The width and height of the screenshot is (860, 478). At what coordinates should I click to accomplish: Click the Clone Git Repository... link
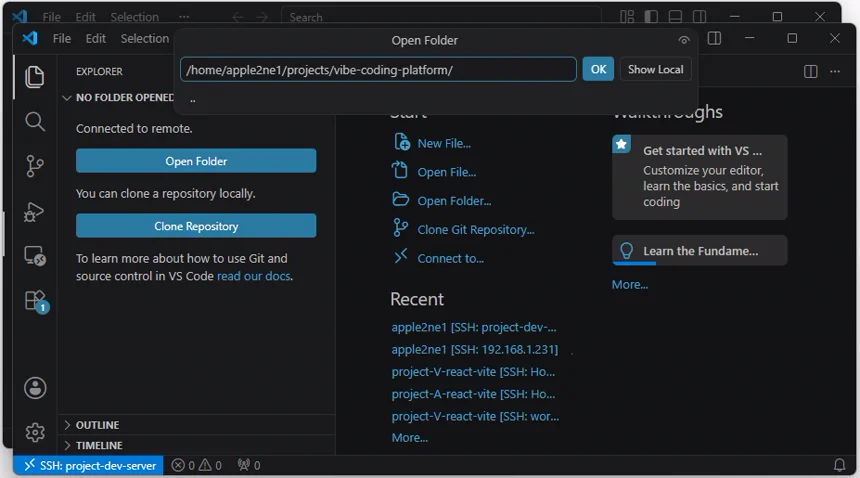[x=476, y=230]
